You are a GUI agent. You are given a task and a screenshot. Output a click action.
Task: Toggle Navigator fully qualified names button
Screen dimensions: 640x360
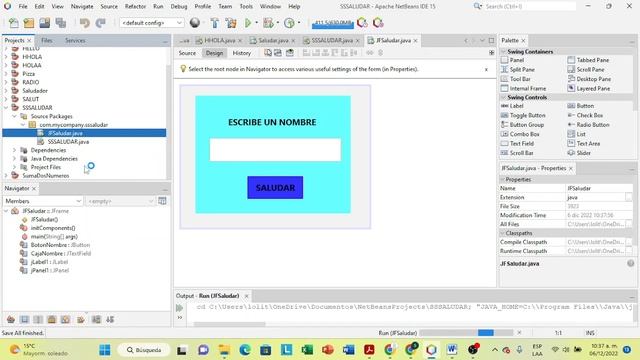96,319
